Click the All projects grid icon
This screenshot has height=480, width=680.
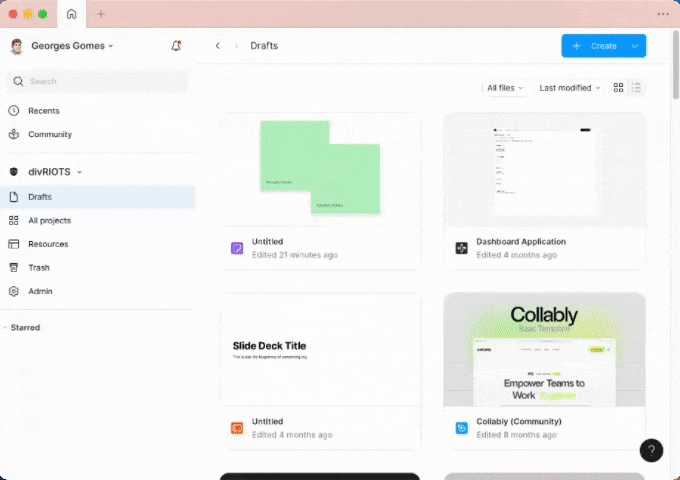(14, 220)
